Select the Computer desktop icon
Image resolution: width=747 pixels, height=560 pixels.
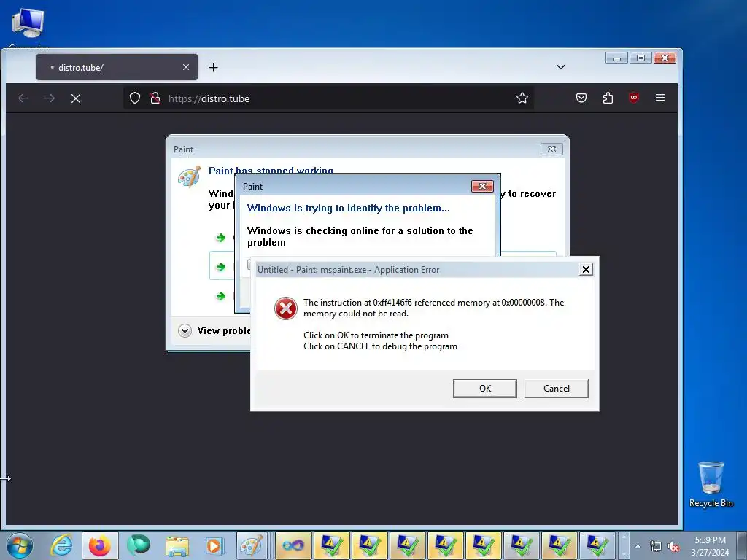point(28,27)
